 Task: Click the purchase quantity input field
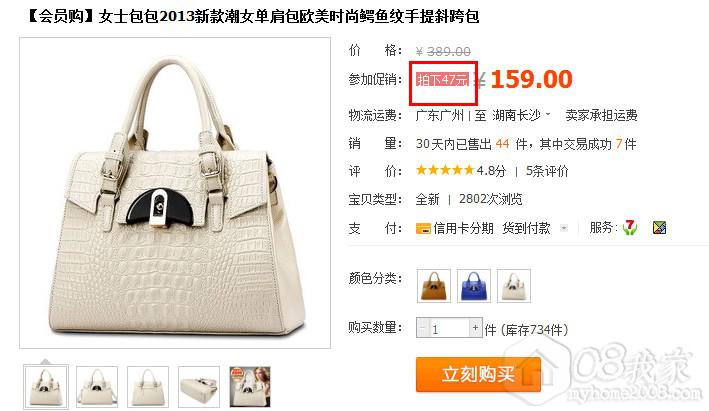coord(449,328)
